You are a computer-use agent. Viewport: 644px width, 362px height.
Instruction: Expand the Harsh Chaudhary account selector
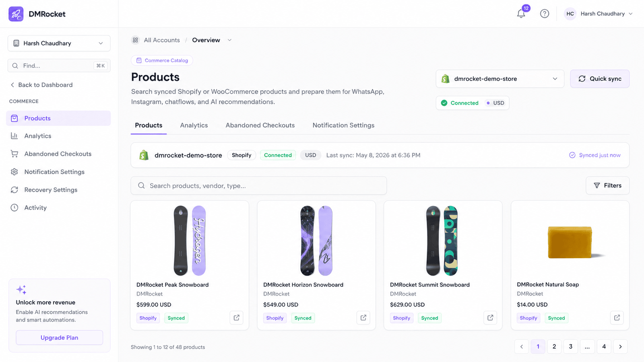(59, 43)
